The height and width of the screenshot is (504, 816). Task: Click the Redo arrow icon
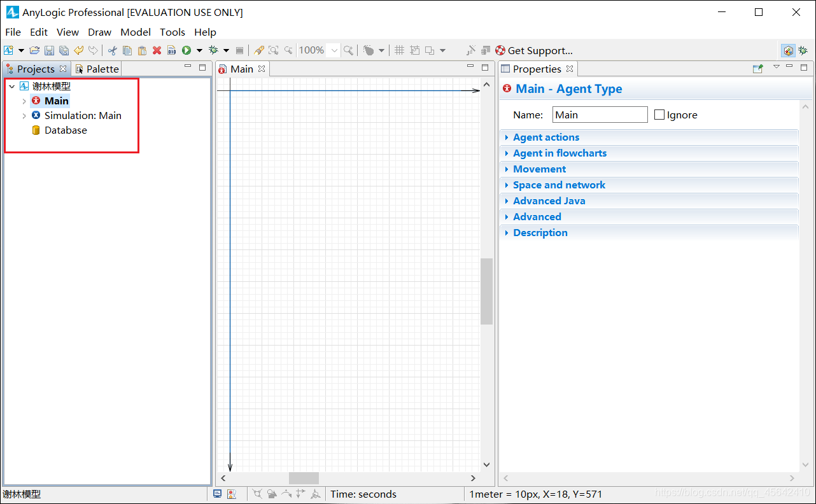(94, 50)
